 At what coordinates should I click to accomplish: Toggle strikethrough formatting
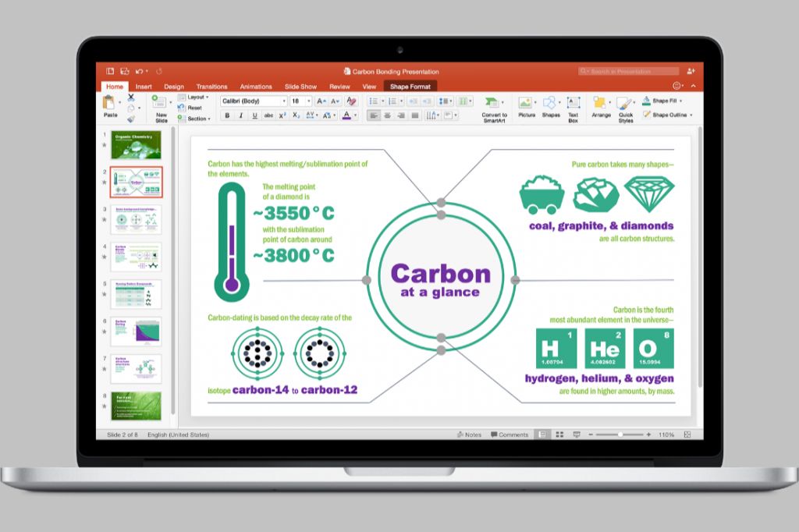[268, 115]
